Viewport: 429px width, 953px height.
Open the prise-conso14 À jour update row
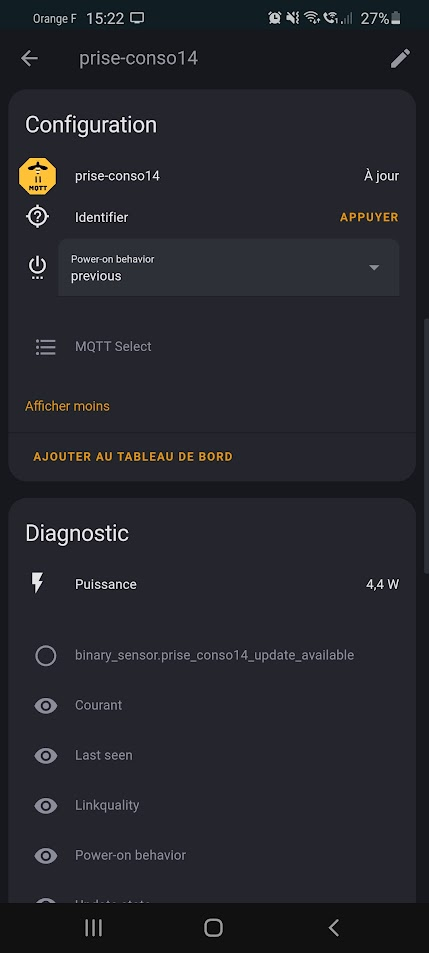212,176
